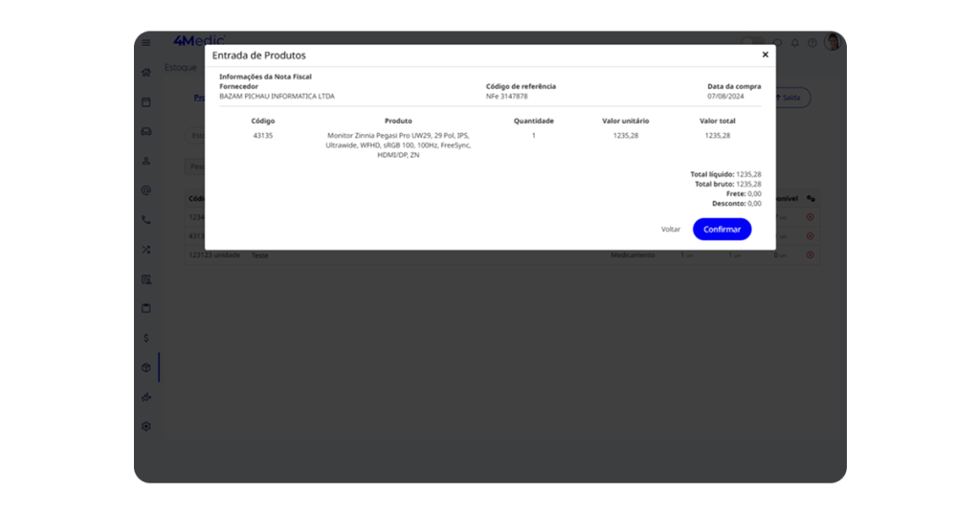
Task: Open the settings gear icon in the sidebar
Action: (x=146, y=426)
